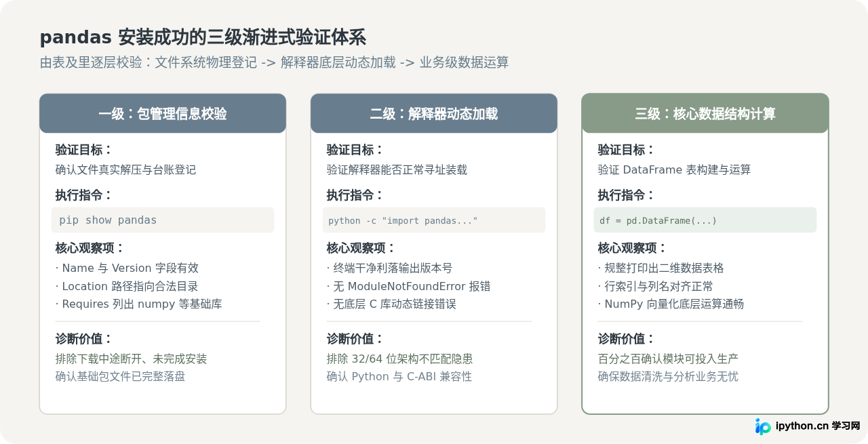Click '确保数据清洗与分析业务无忧' text

(x=668, y=376)
